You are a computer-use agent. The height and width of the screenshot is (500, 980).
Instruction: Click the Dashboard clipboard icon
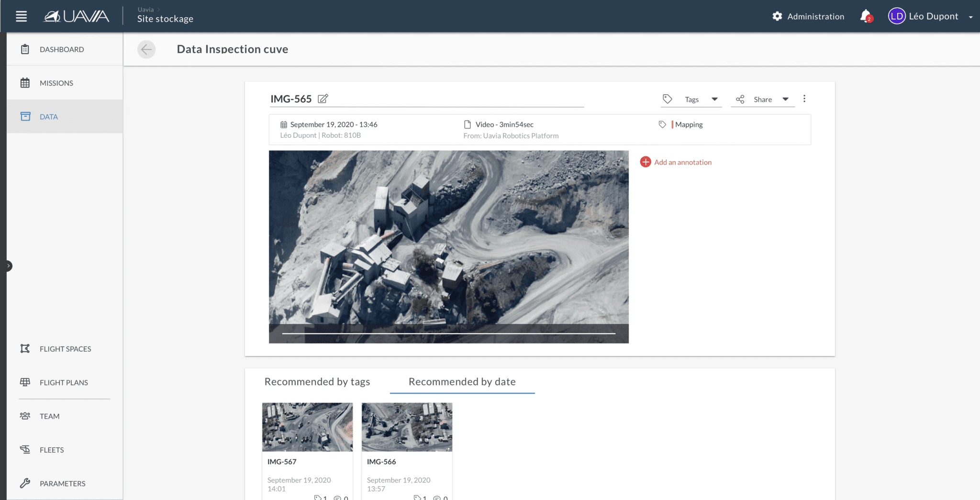point(25,48)
